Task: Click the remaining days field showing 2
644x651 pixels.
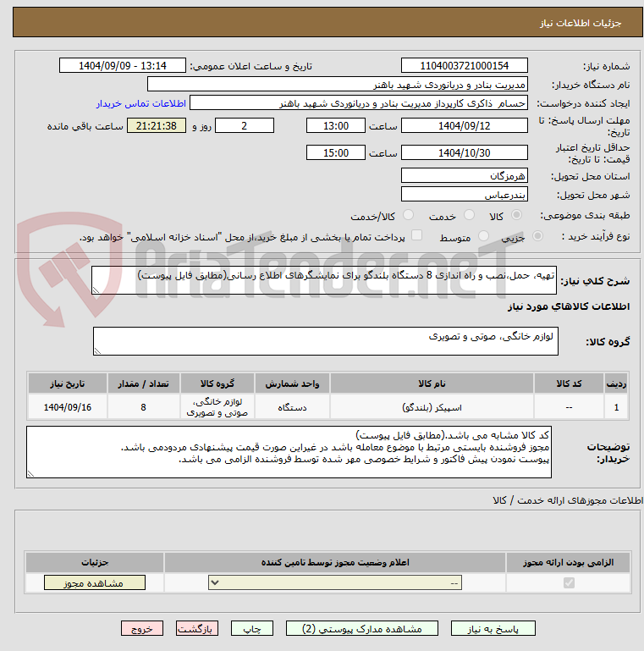Action: (245, 125)
